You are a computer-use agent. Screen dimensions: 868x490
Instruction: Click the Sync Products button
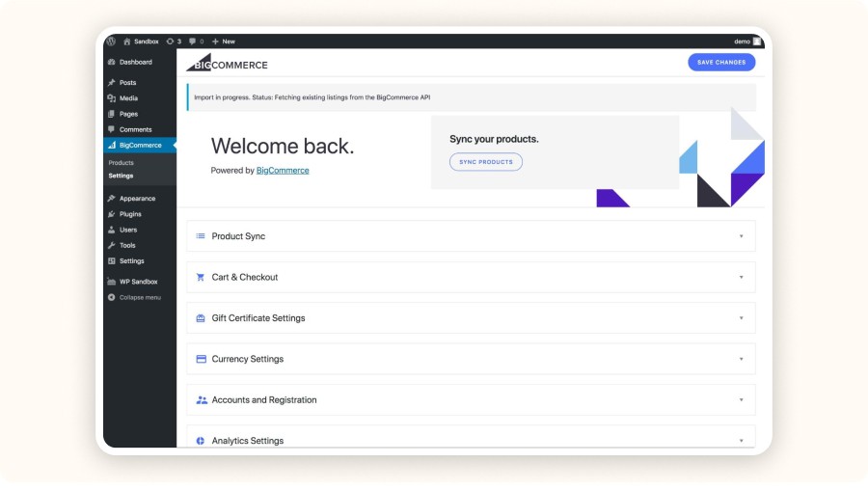[x=486, y=162]
